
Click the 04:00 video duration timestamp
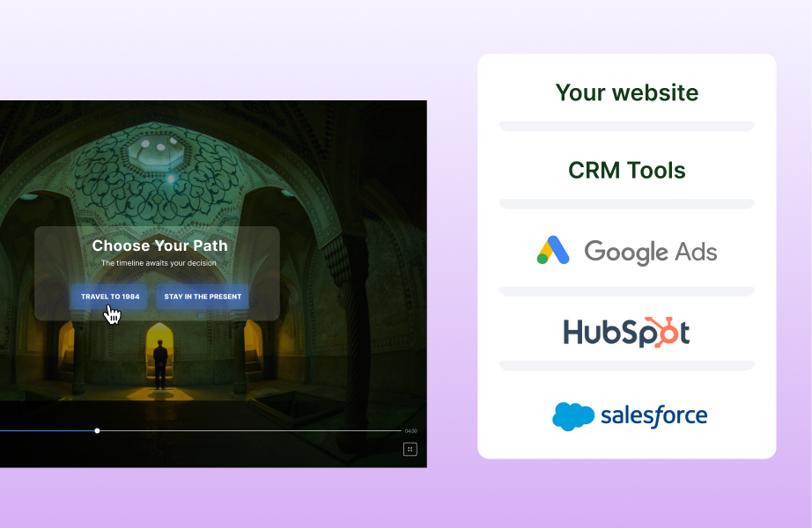(x=410, y=431)
